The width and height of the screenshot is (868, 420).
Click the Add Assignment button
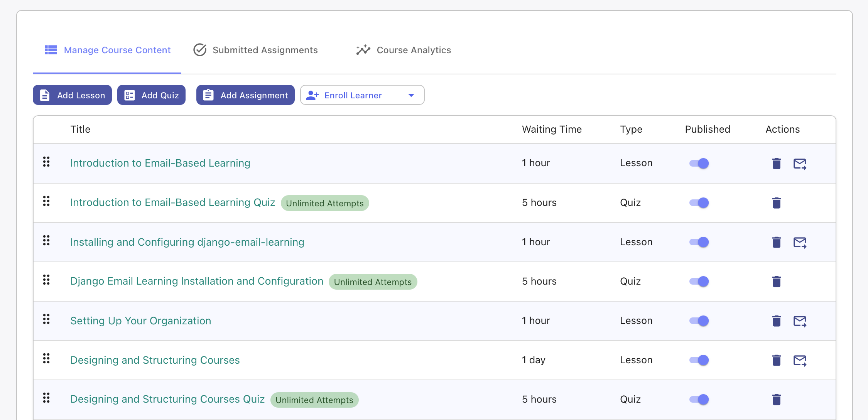pos(245,95)
